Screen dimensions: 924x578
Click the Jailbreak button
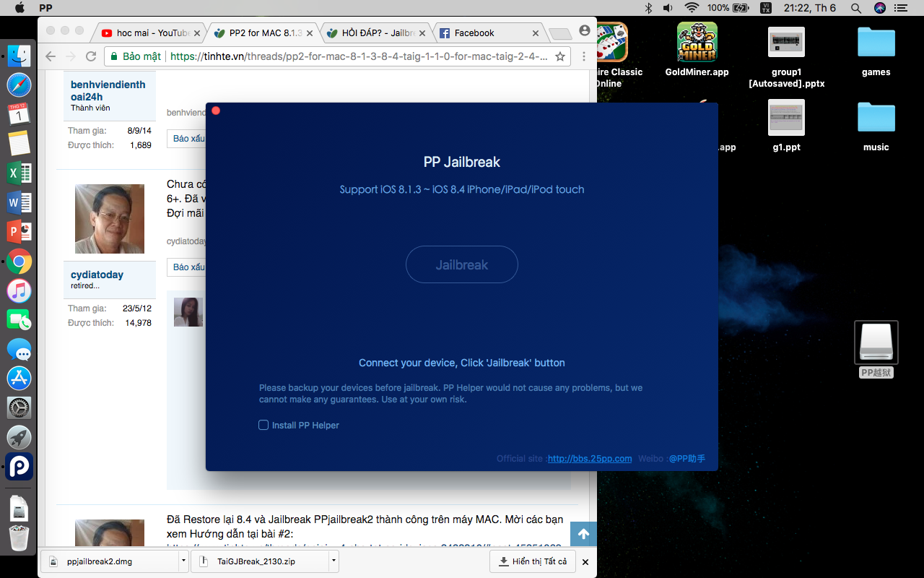point(462,264)
